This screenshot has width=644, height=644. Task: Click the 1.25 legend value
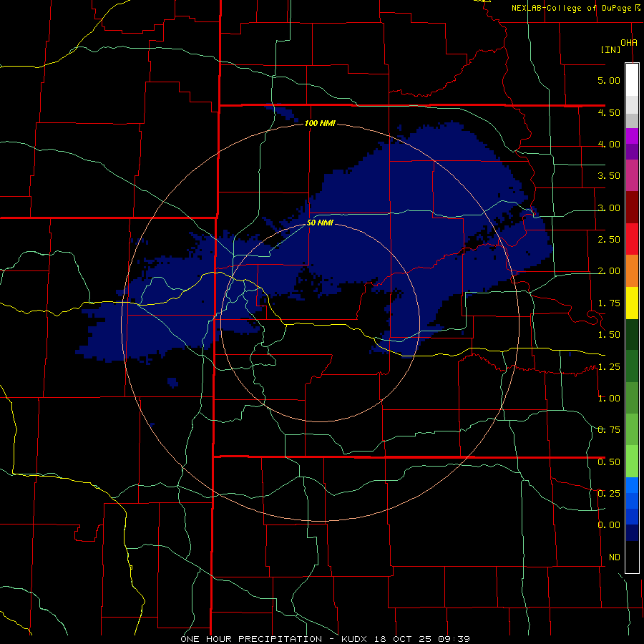tap(609, 367)
